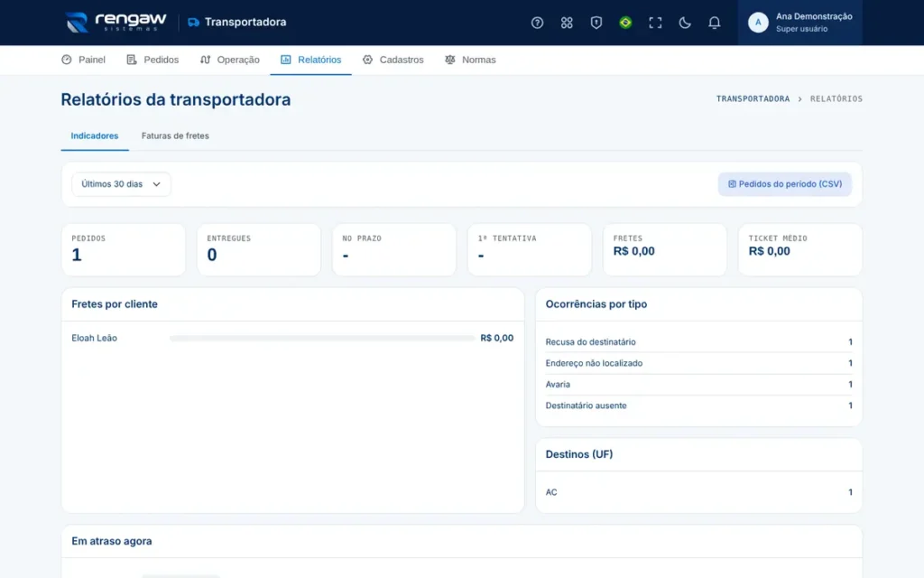Image resolution: width=924 pixels, height=578 pixels.
Task: Click the Pedidos document icon
Action: (x=132, y=60)
